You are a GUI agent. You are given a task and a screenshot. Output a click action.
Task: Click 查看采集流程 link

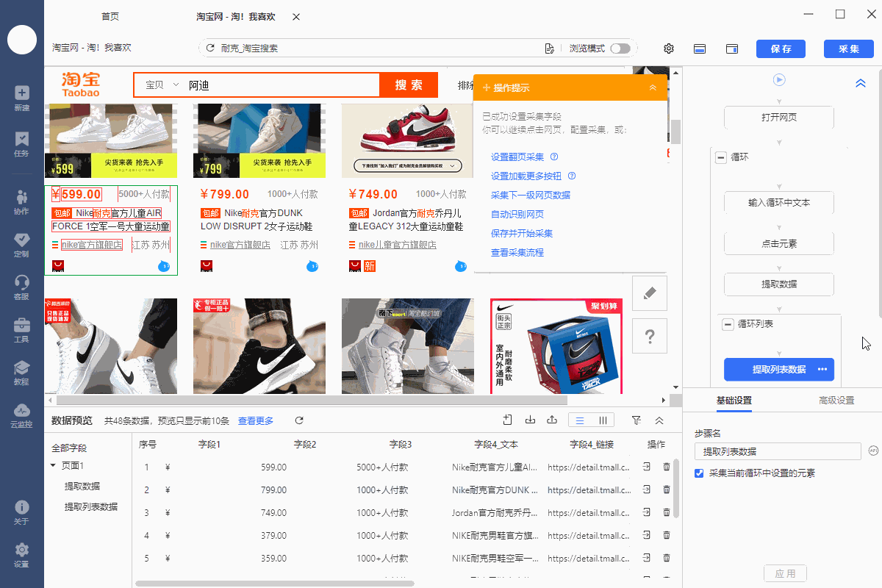pos(517,252)
